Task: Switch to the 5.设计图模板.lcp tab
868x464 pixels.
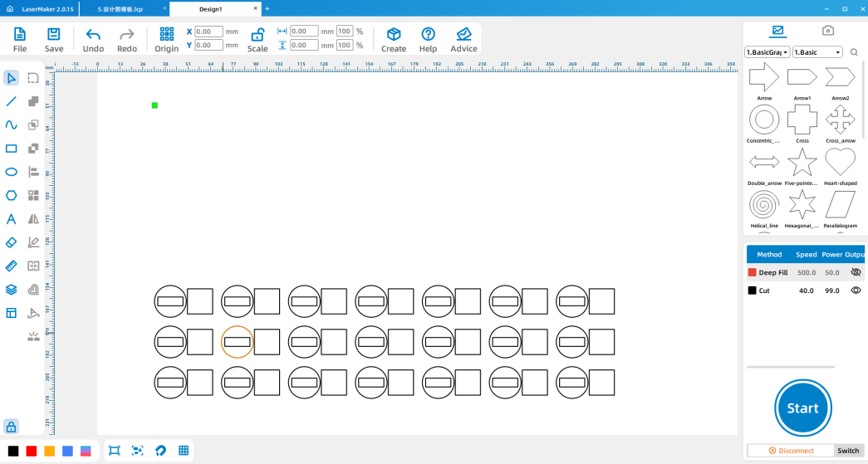Action: coord(120,9)
